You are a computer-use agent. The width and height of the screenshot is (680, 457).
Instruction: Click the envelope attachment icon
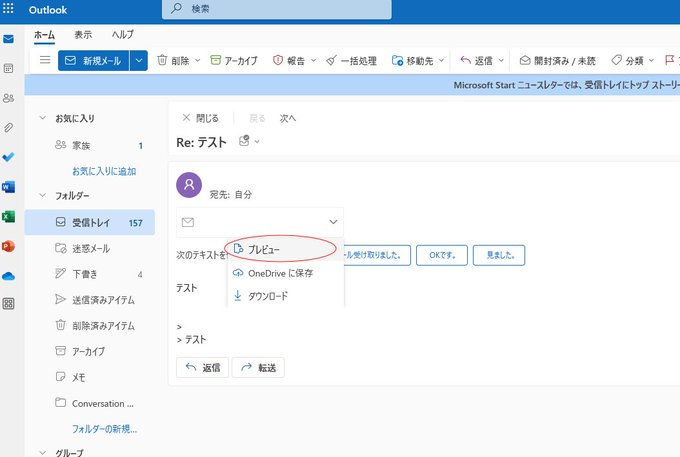188,222
